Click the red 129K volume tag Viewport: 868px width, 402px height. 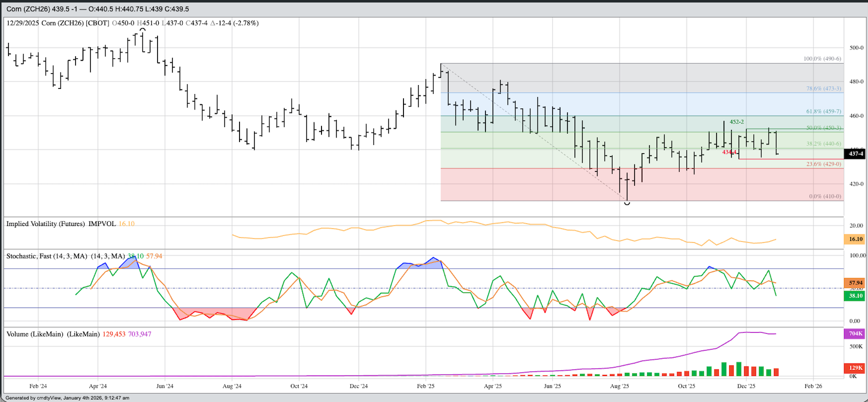(855, 368)
